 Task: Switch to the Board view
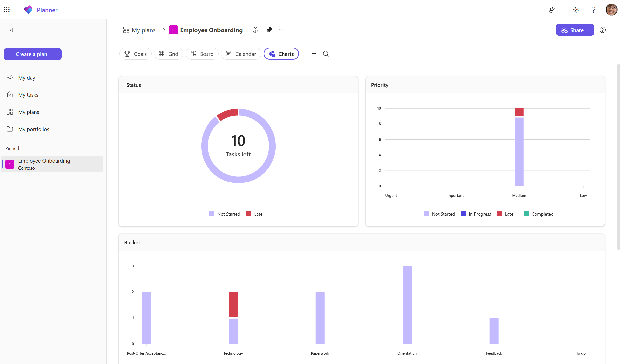202,54
